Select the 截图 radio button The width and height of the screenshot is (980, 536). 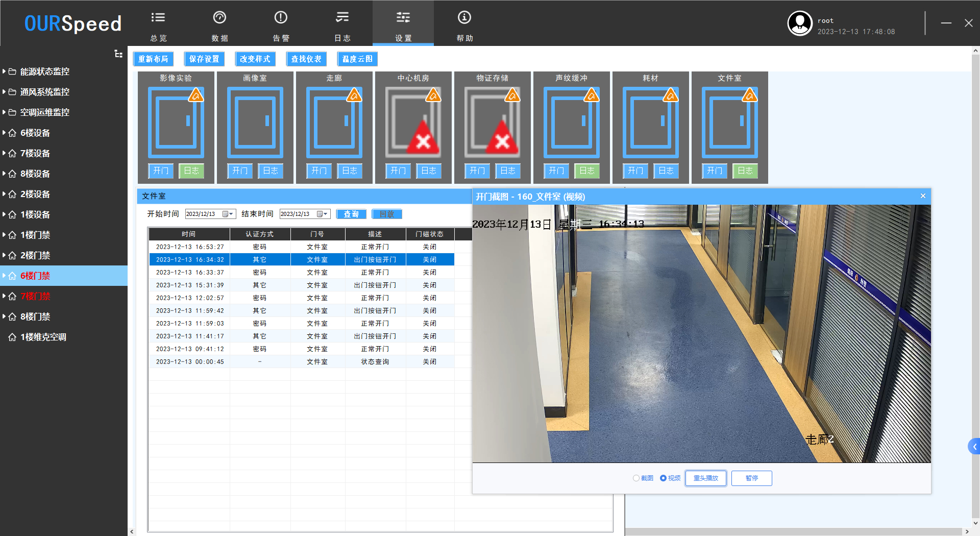(636, 478)
